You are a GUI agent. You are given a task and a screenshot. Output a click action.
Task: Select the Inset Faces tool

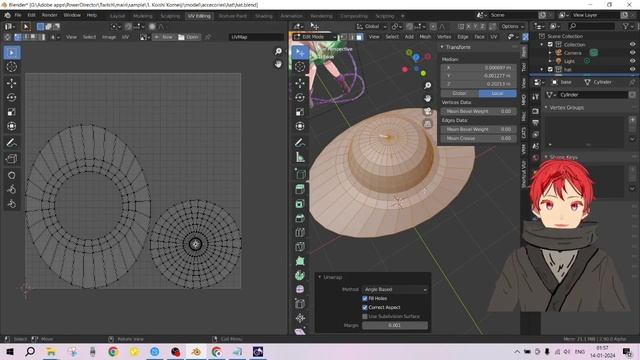300,204
